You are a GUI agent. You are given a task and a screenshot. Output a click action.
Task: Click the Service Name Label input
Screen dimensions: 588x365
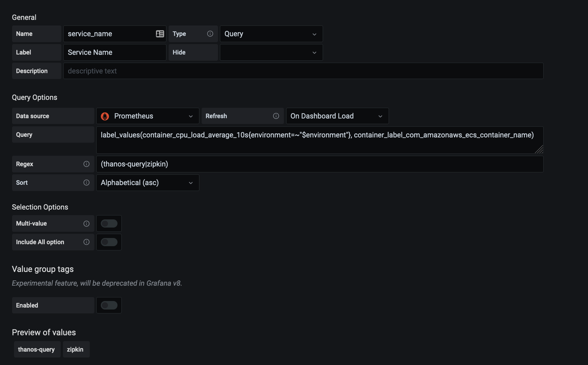(x=115, y=52)
